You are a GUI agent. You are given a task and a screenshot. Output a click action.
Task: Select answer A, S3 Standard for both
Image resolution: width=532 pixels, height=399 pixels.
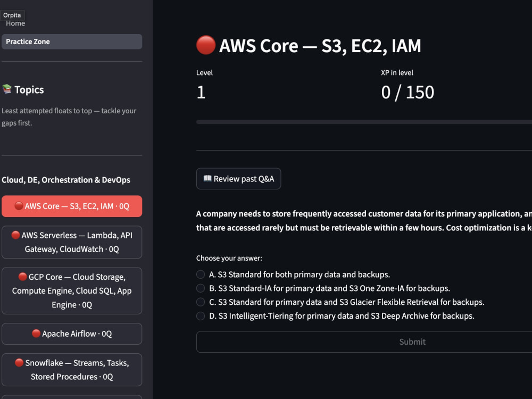click(x=201, y=274)
